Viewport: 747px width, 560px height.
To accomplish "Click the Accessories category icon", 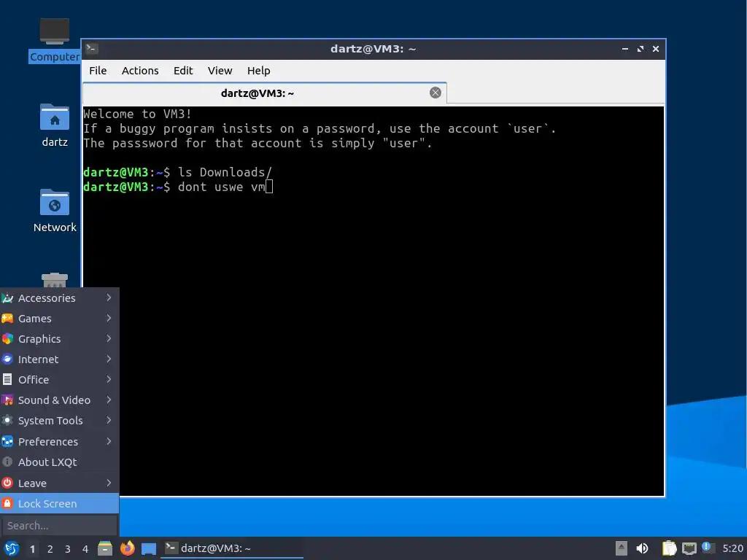I will point(7,298).
